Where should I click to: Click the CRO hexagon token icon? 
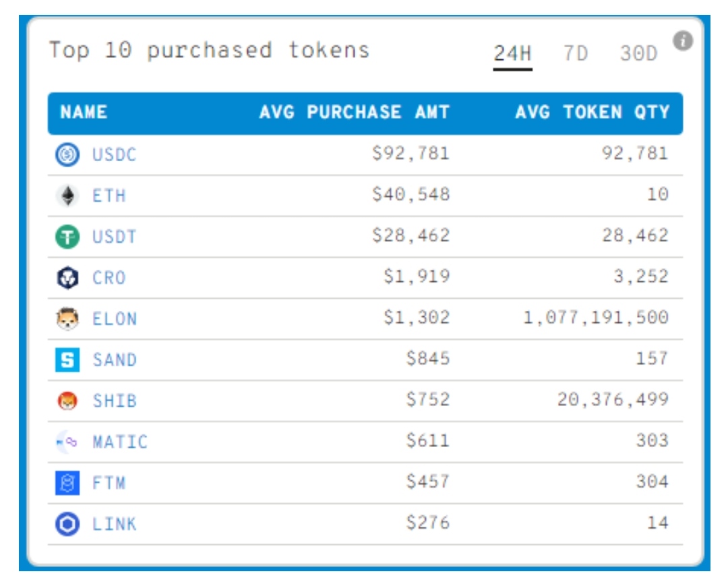click(67, 278)
